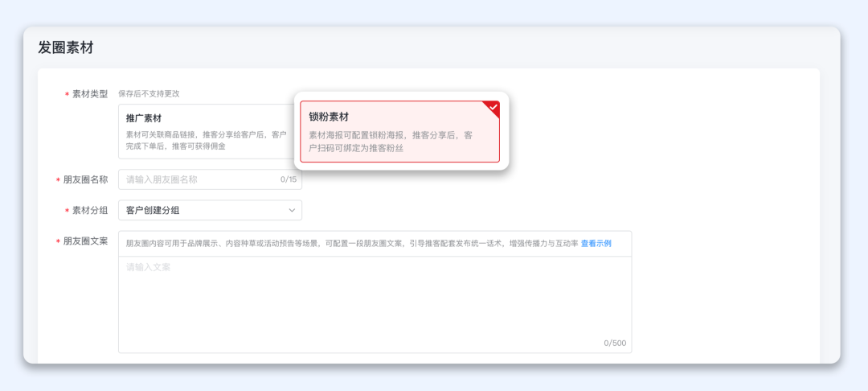Click the 保存后不支持更改 hint text
868x391 pixels.
[x=149, y=94]
